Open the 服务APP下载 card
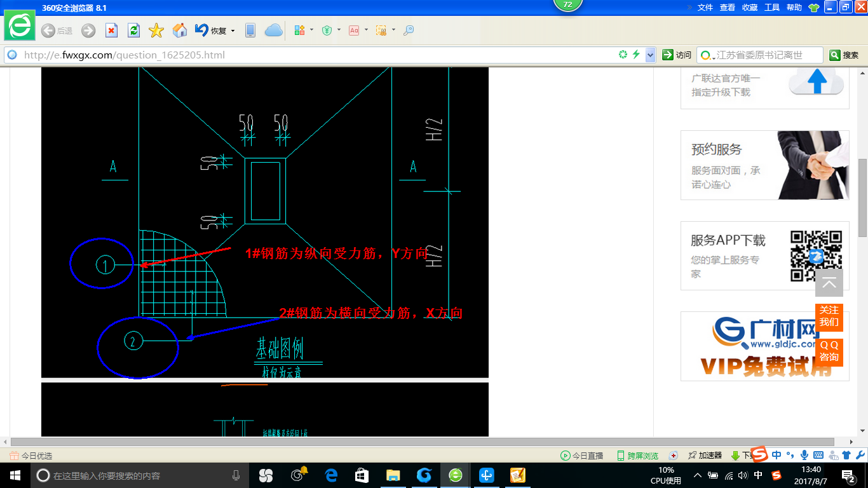 pos(765,255)
